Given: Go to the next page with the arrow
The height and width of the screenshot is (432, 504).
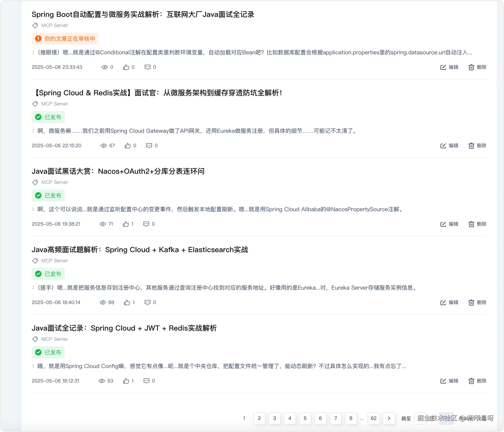Looking at the screenshot, I should click(389, 418).
